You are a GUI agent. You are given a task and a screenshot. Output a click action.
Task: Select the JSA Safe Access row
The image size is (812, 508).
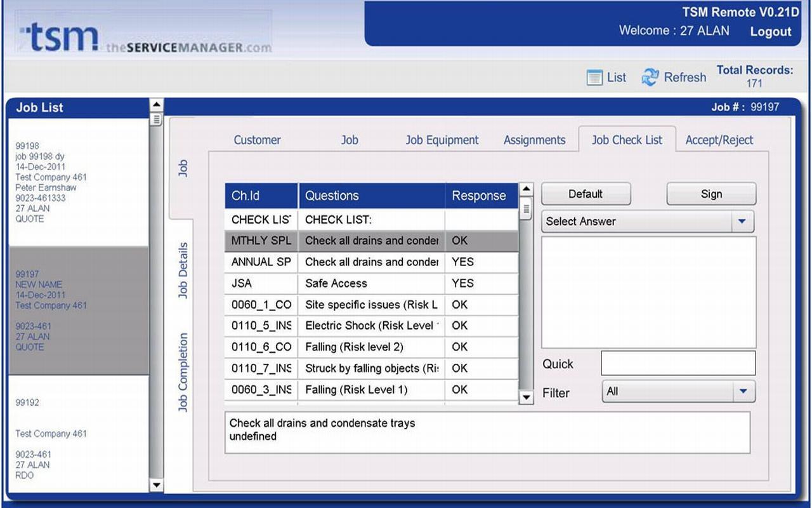(371, 283)
